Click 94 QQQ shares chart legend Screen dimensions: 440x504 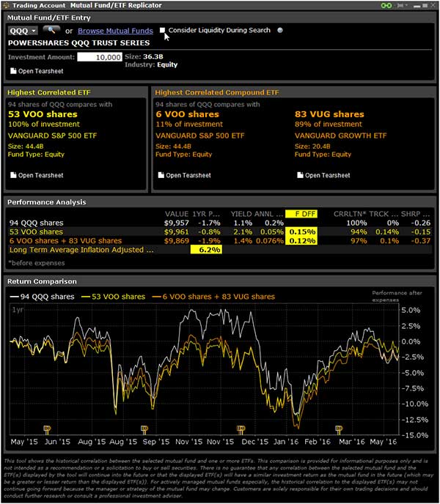pos(42,297)
